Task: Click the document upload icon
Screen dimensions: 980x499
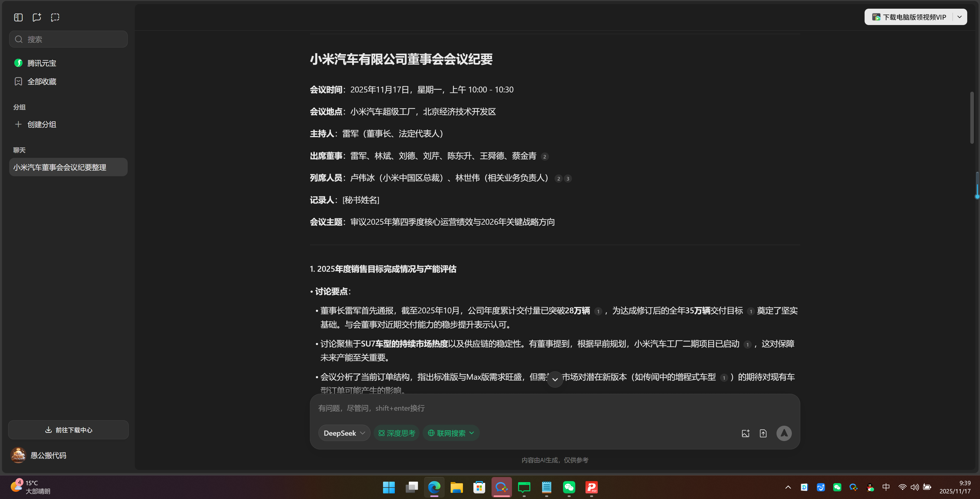Action: tap(763, 433)
